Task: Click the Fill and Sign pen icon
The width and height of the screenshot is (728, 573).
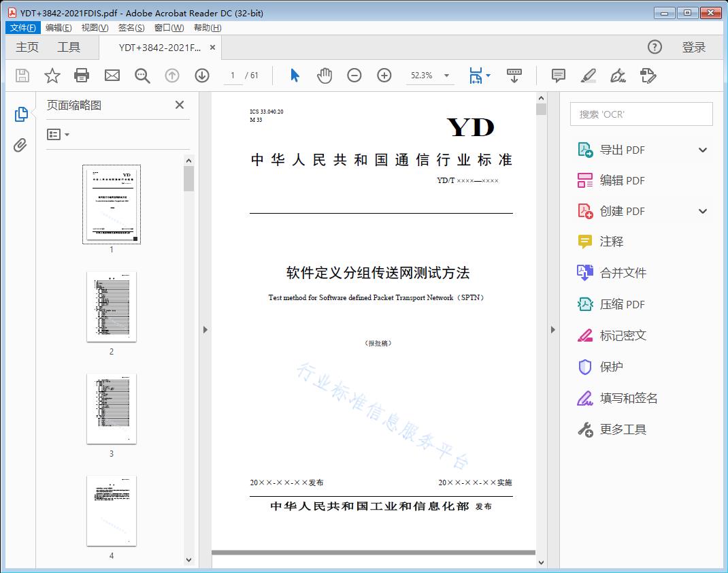Action: [x=618, y=76]
